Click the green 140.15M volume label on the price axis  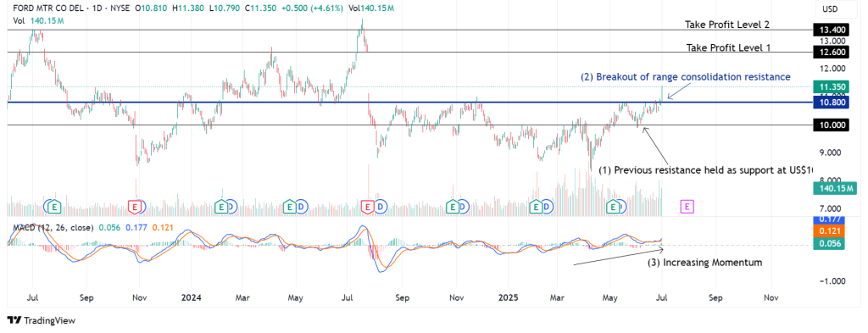(x=834, y=189)
